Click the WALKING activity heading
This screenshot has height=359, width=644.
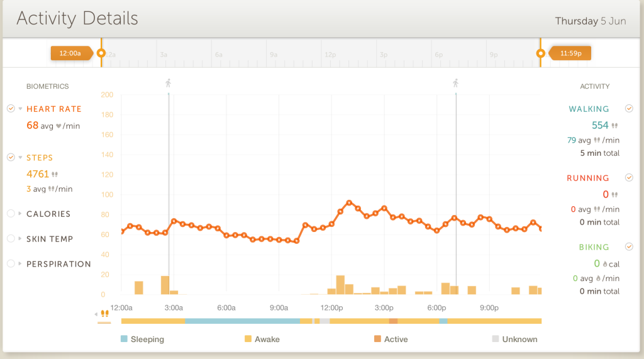589,109
